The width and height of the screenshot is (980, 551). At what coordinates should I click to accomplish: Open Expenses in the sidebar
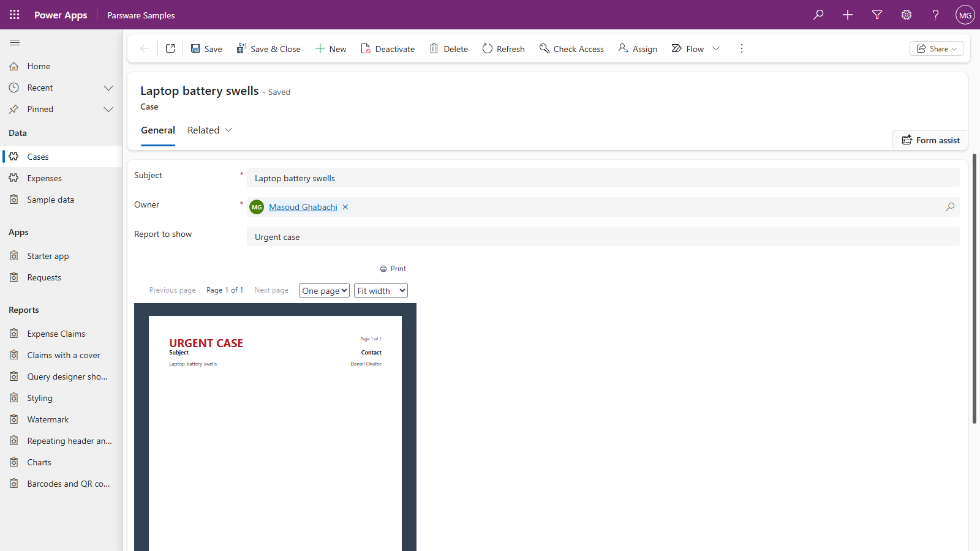click(x=61, y=178)
